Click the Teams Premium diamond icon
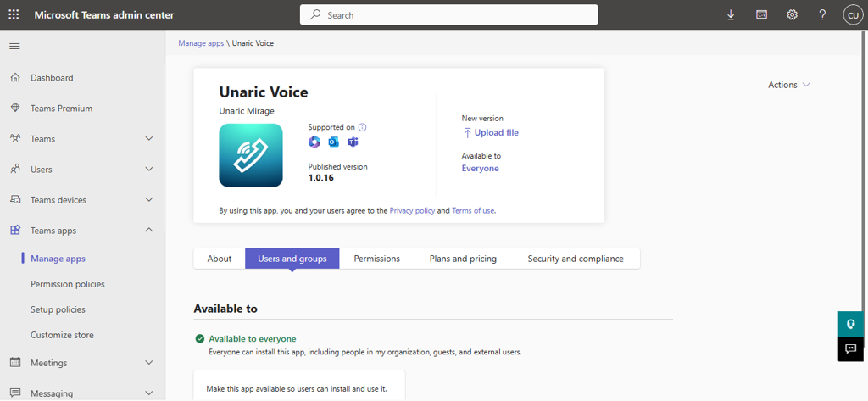This screenshot has width=868, height=401. [15, 108]
